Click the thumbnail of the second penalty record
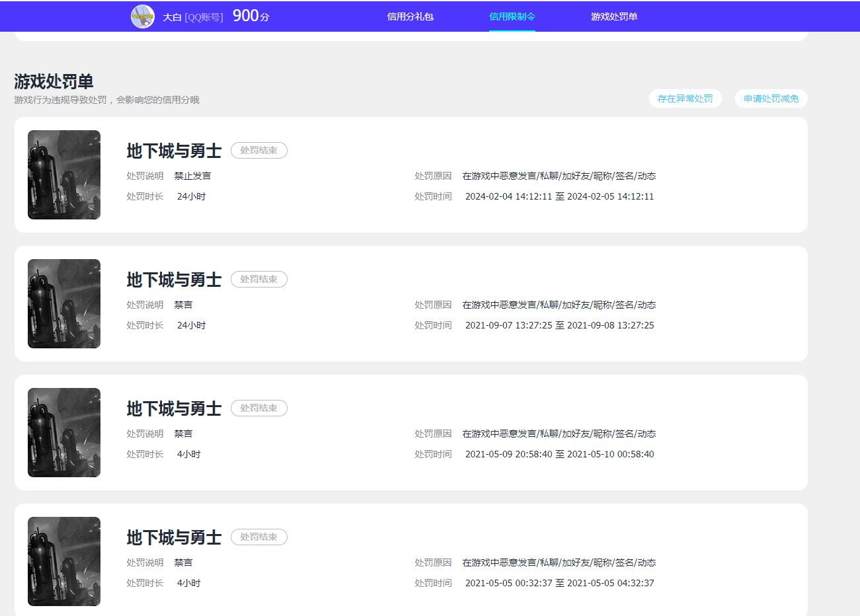Viewport: 860px width, 616px height. [x=63, y=303]
